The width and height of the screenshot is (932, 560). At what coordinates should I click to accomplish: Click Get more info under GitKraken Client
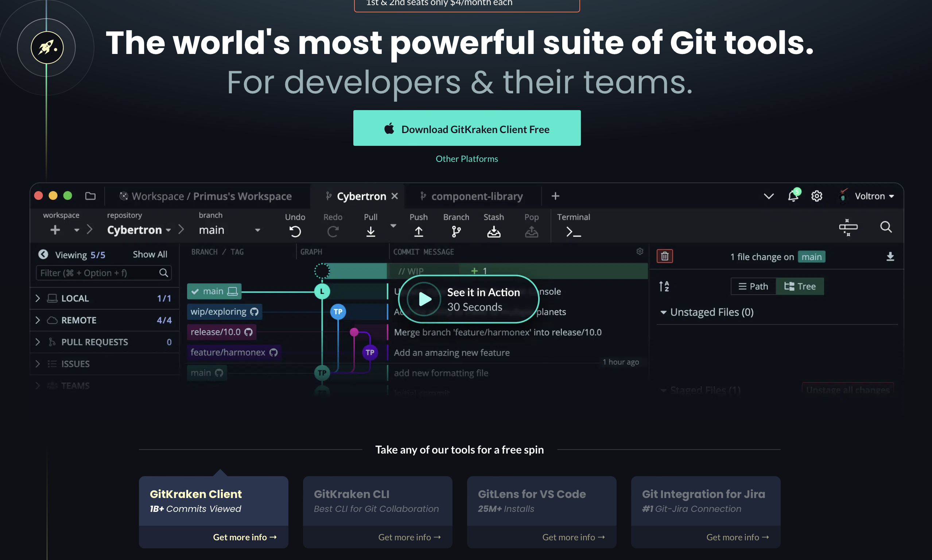tap(245, 537)
